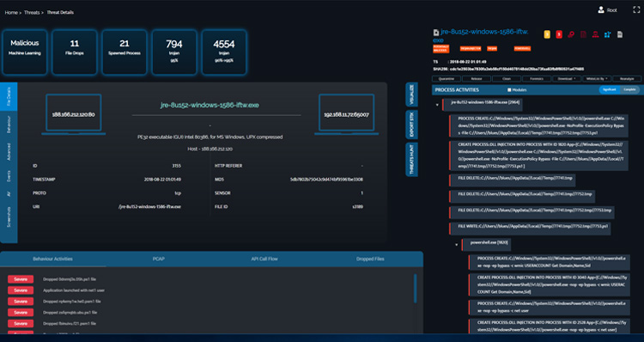The width and height of the screenshot is (644, 342).
Task: Switch to Behaviour Activities tab
Action: point(52,259)
